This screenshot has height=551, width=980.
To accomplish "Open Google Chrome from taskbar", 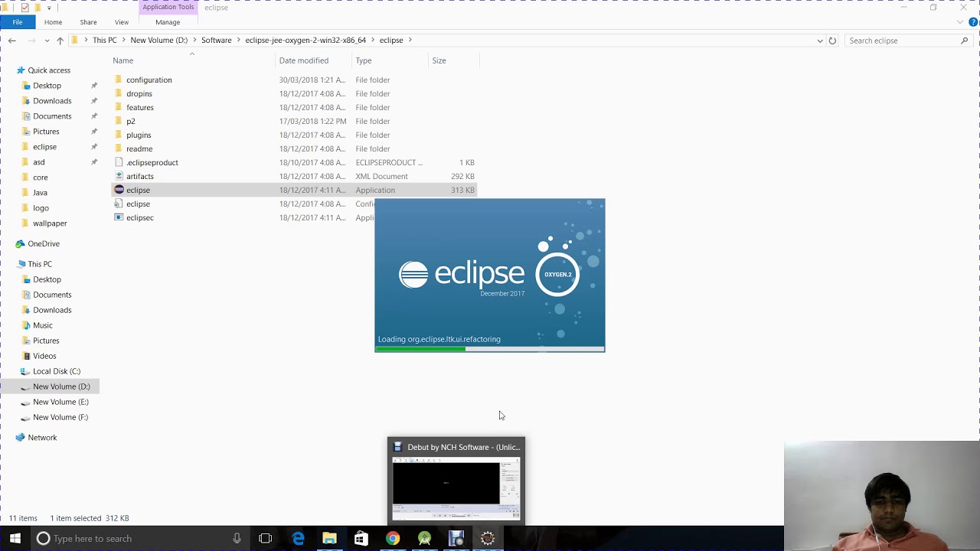I will coord(392,539).
